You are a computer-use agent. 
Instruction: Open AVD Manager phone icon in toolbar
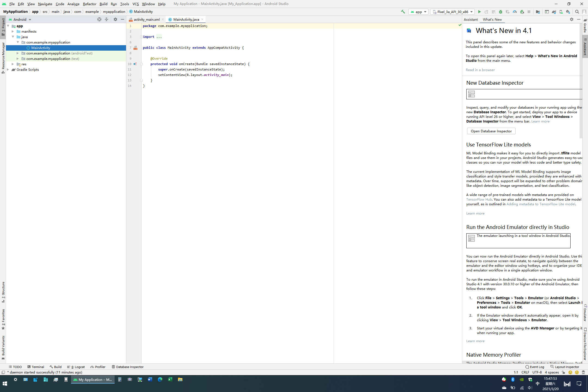click(x=561, y=12)
